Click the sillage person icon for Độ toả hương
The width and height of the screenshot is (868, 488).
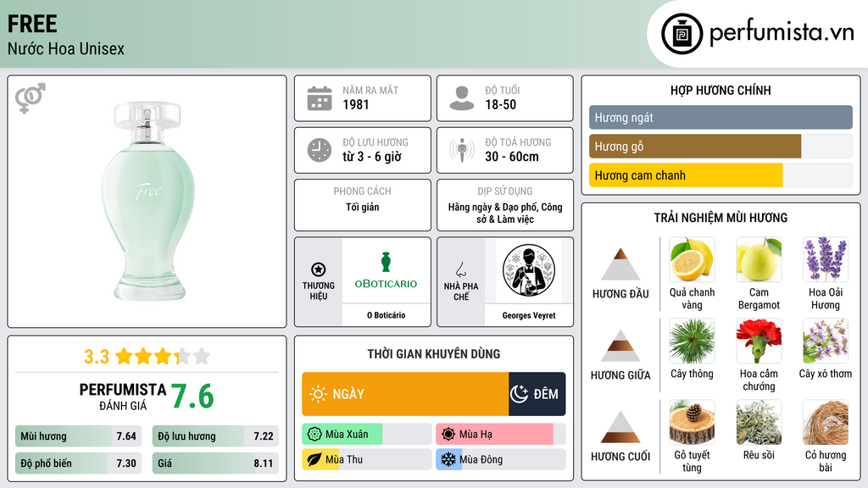[x=462, y=150]
